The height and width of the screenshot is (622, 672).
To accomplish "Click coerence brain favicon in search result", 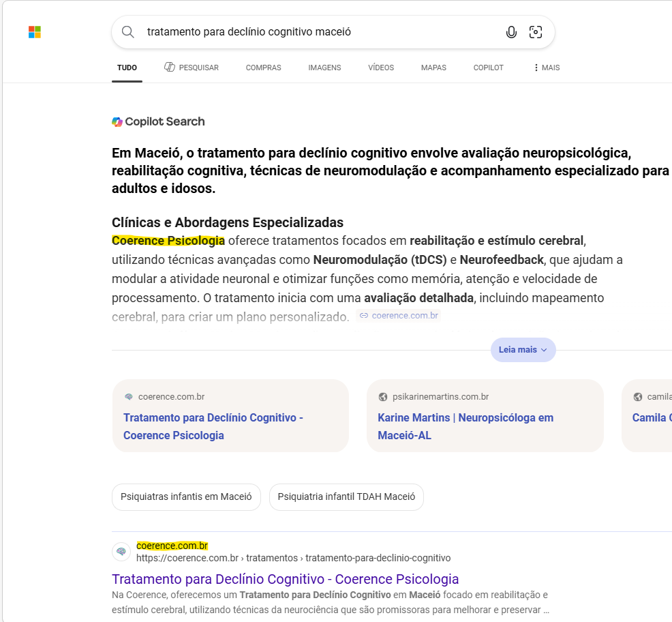I will click(121, 552).
